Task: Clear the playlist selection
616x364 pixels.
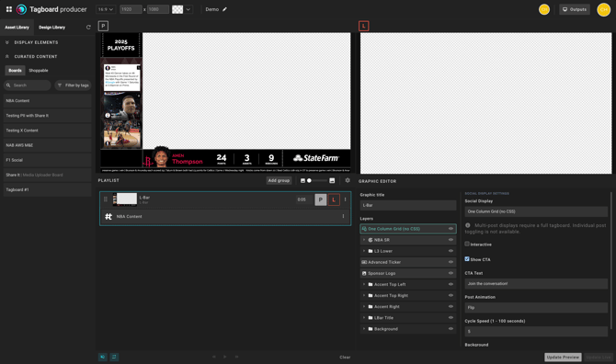Action: tap(345, 357)
